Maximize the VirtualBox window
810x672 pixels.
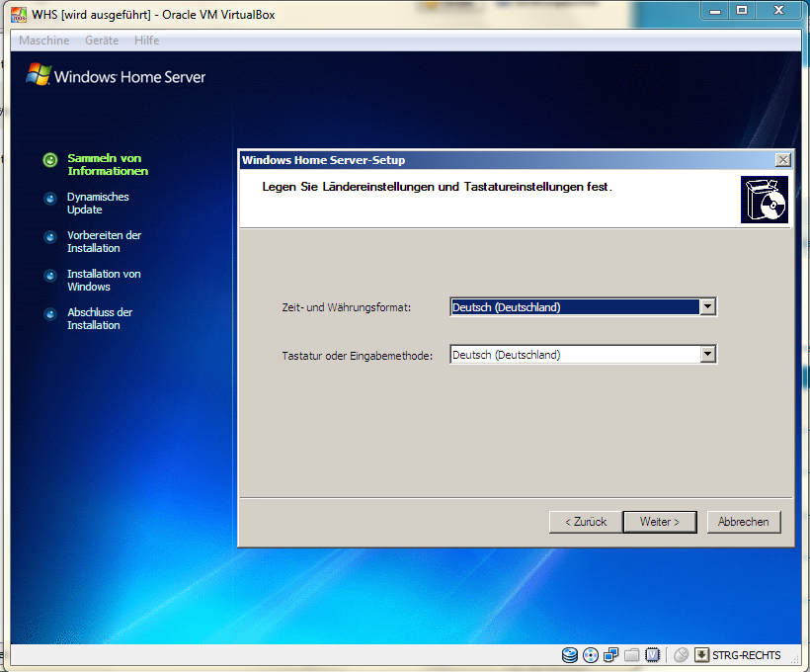(x=742, y=11)
